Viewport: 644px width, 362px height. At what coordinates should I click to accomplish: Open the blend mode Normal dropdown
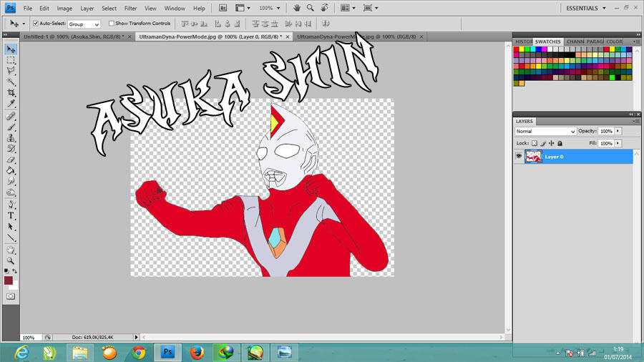point(545,132)
